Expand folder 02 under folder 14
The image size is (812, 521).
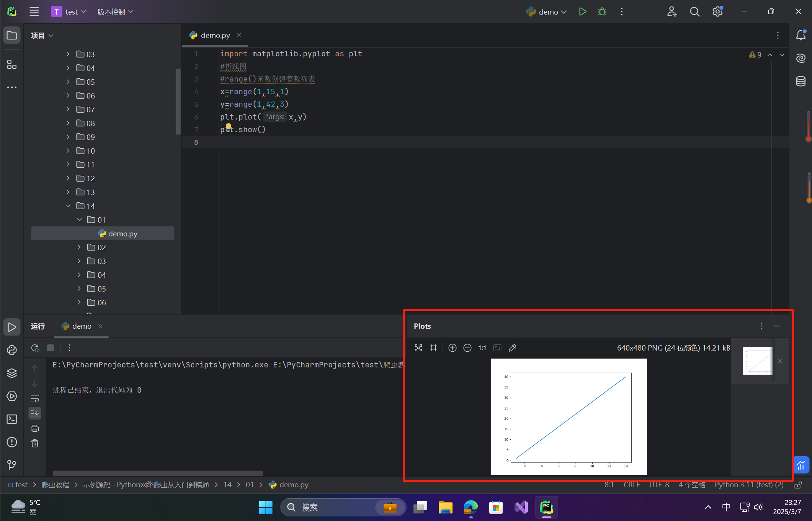[x=79, y=247]
